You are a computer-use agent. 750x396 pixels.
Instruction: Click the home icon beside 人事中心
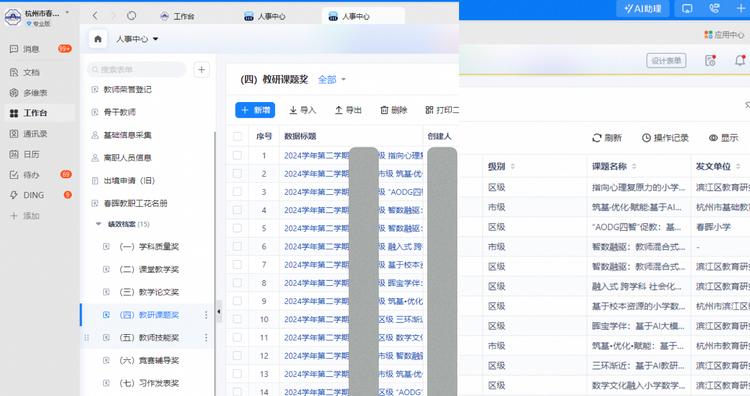[98, 39]
